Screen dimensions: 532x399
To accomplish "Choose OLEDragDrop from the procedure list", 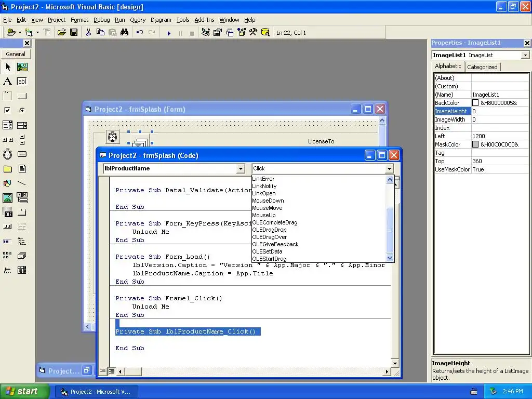I will (x=269, y=230).
